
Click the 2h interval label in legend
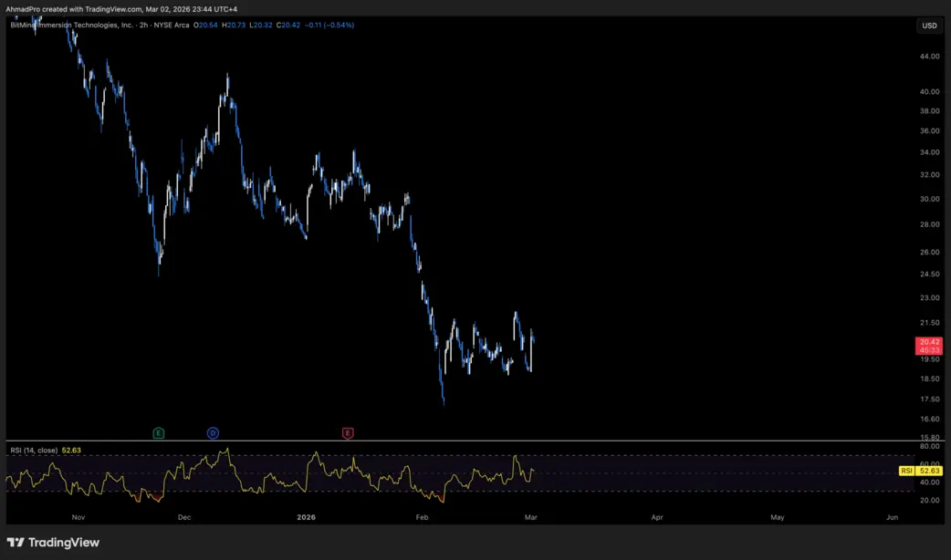click(143, 26)
